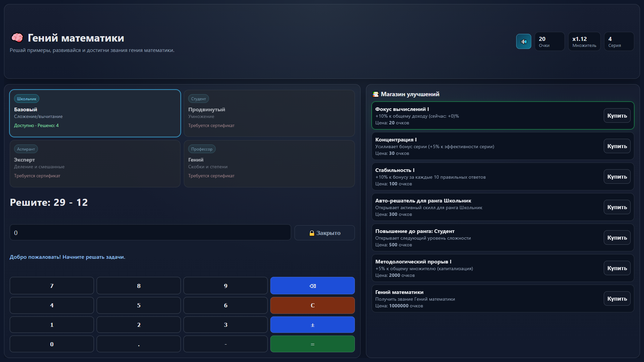The height and width of the screenshot is (362, 644).
Task: Click the answer input field showing 0
Action: pyautogui.click(x=150, y=232)
